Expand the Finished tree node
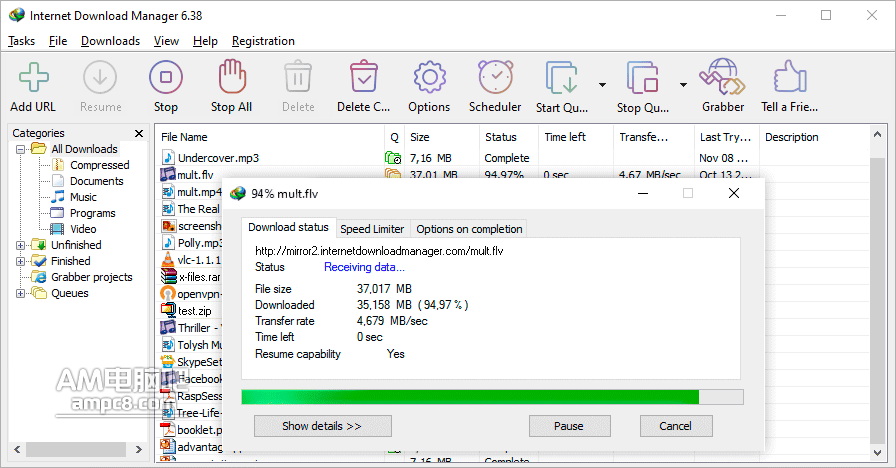Screen dimensions: 896x468 pyautogui.click(x=21, y=261)
